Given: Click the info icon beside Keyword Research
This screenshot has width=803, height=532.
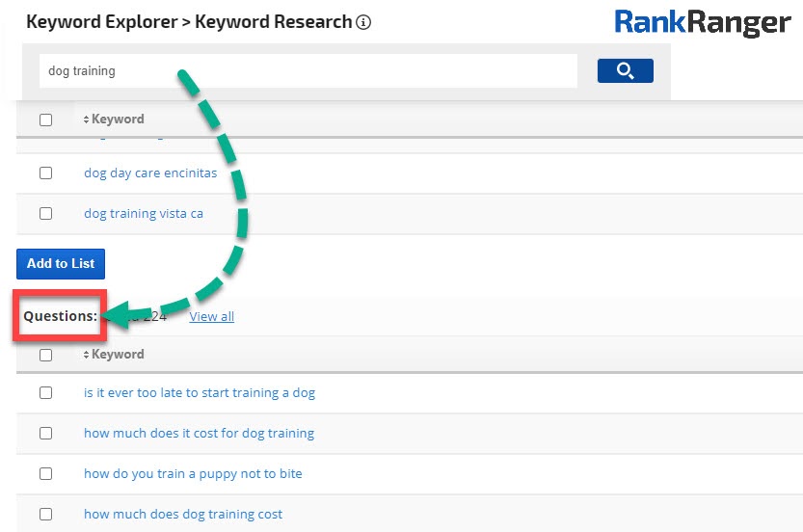Looking at the screenshot, I should (x=363, y=22).
